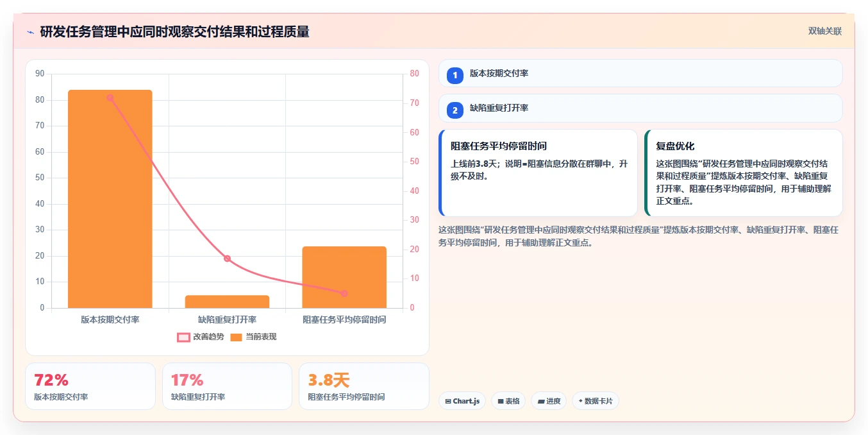Select numbered badge 1 for 版本按期交付率
The image size is (868, 435).
(455, 75)
